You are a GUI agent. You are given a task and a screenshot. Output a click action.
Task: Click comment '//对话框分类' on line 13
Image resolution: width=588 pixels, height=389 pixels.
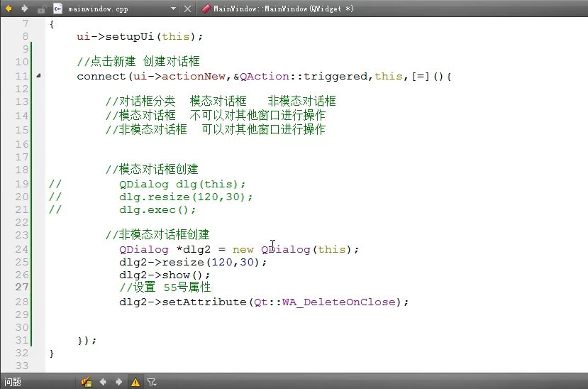click(140, 101)
